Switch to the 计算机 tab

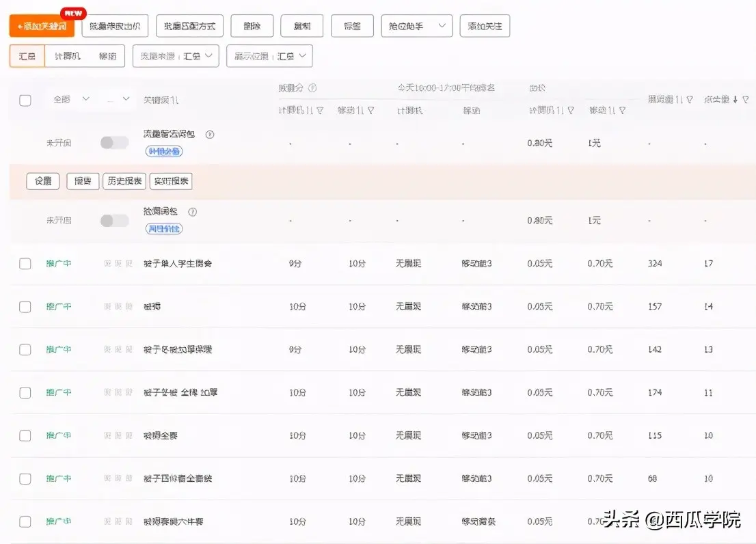68,56
